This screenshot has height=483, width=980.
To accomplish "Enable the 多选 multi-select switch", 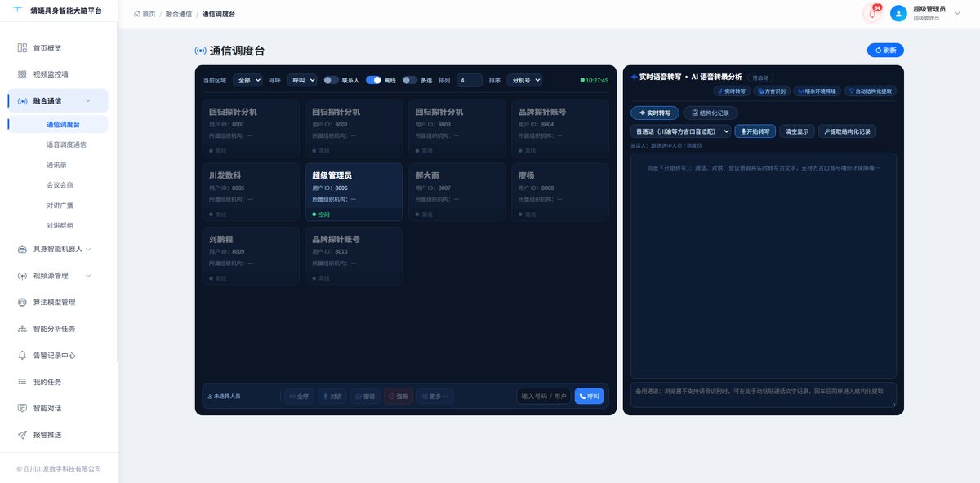I will click(410, 80).
